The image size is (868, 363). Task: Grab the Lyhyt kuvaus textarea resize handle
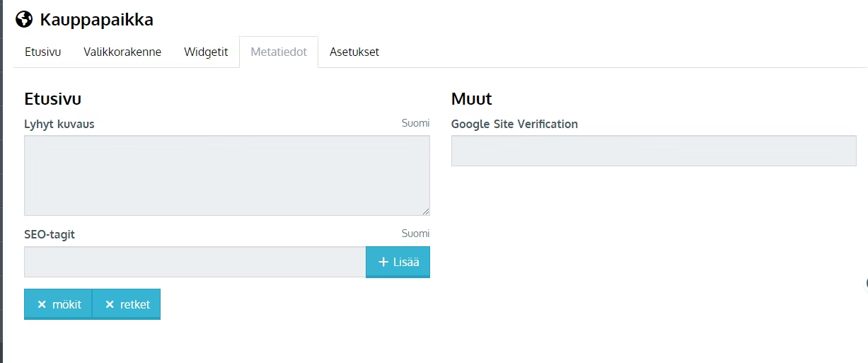[x=426, y=211]
